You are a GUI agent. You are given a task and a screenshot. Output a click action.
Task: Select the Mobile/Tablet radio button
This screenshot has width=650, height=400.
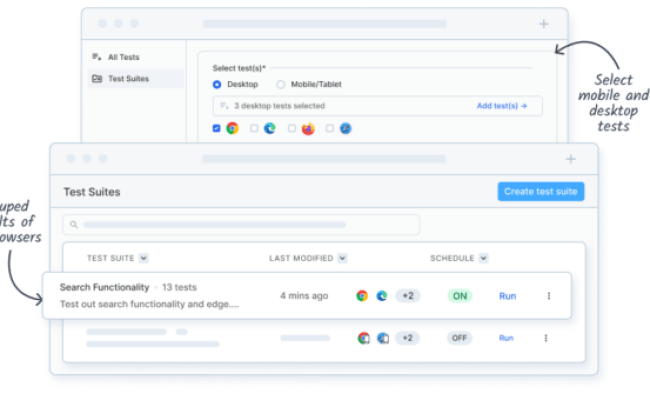pyautogui.click(x=281, y=85)
